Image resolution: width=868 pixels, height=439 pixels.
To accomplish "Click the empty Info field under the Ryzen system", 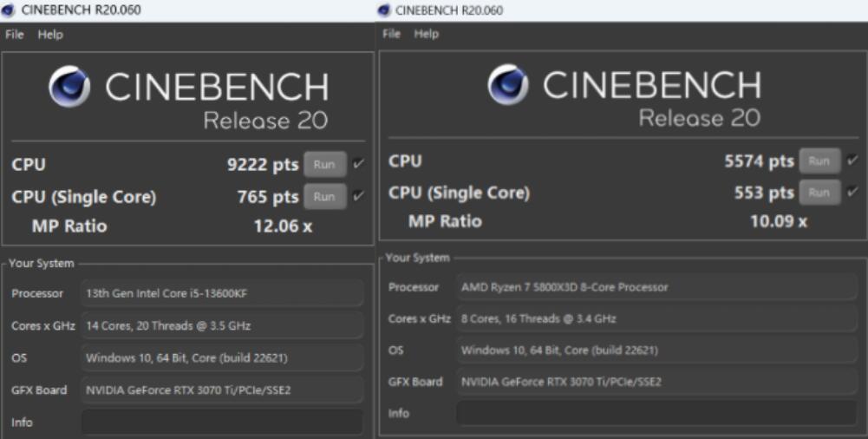I will 656,413.
